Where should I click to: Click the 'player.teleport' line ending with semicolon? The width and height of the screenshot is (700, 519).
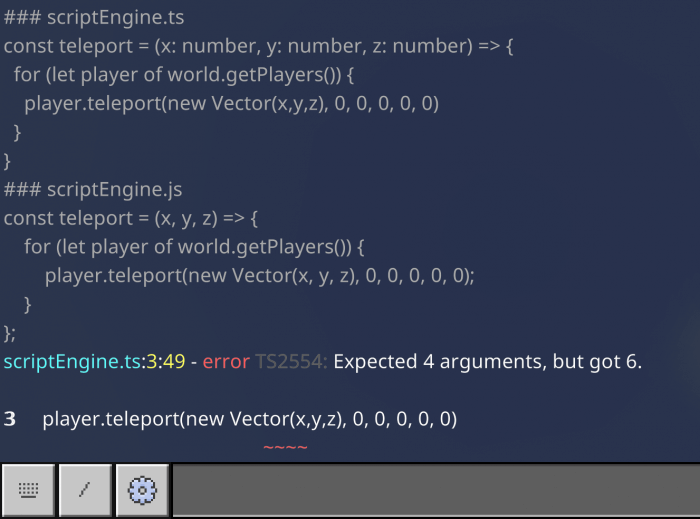click(259, 275)
